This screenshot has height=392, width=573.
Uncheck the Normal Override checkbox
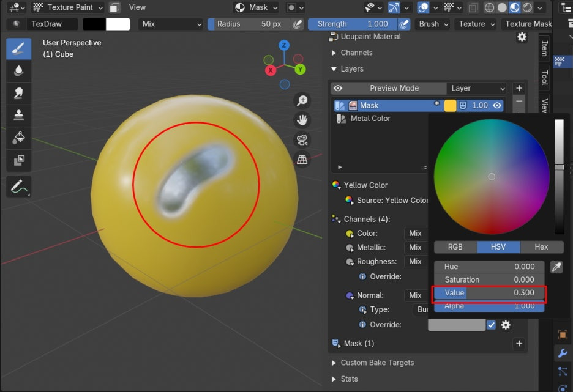coord(491,325)
